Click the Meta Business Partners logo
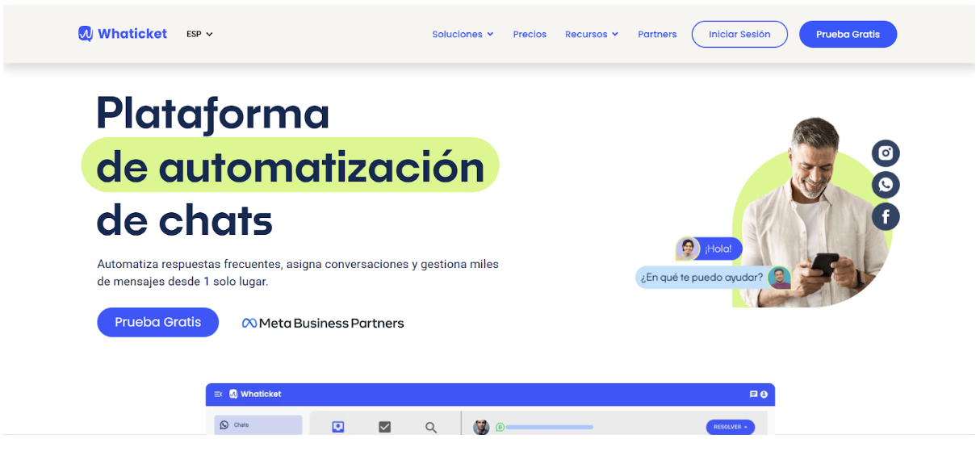 (323, 323)
